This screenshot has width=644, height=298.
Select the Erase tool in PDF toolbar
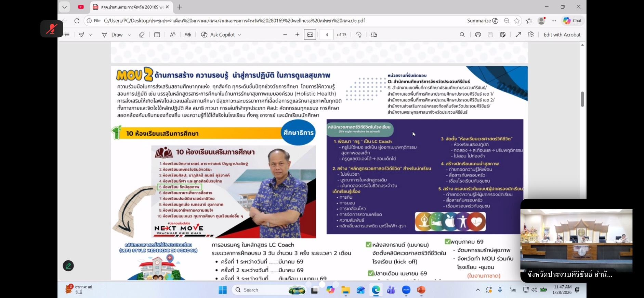tap(142, 35)
